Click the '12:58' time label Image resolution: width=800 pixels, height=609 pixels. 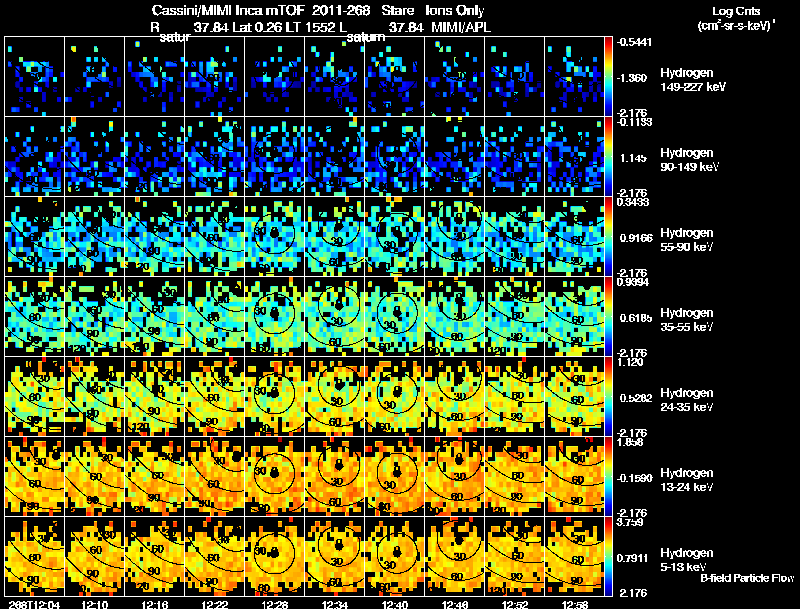574,604
